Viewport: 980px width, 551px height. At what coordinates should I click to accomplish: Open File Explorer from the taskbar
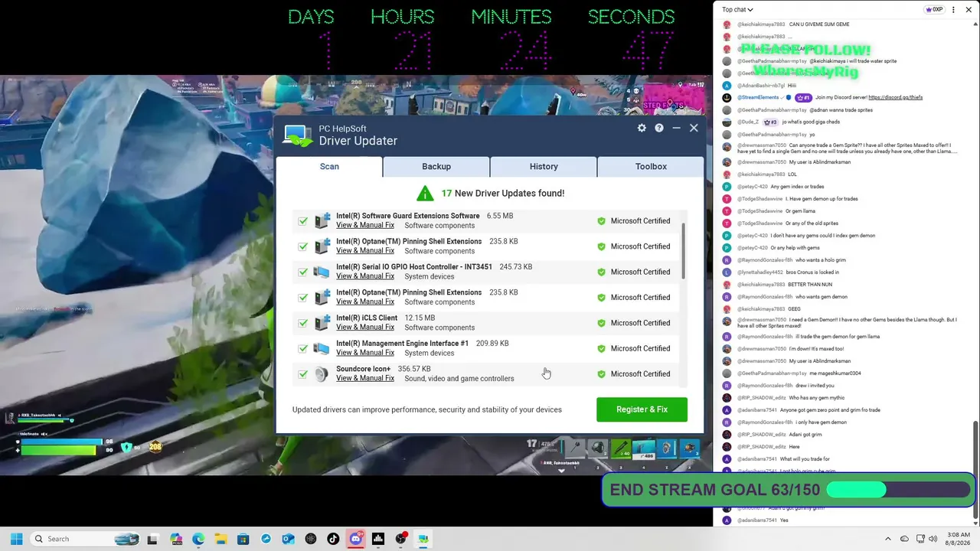220,539
